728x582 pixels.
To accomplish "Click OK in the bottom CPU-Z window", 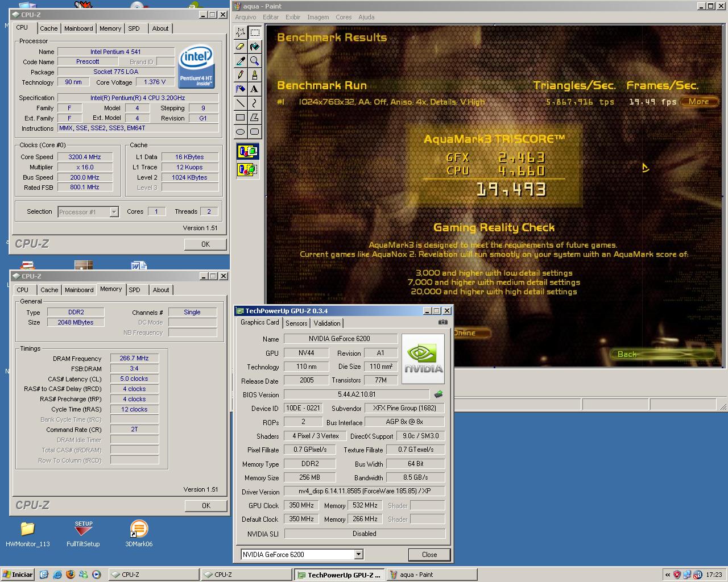I will (206, 505).
